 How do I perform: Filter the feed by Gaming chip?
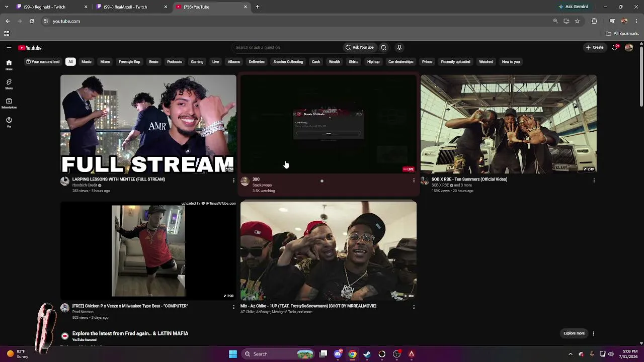[x=197, y=62]
